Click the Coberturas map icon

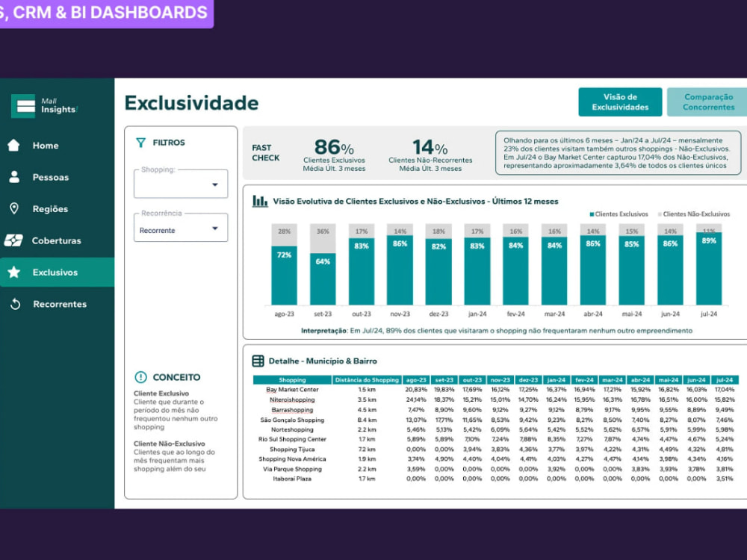click(x=13, y=240)
